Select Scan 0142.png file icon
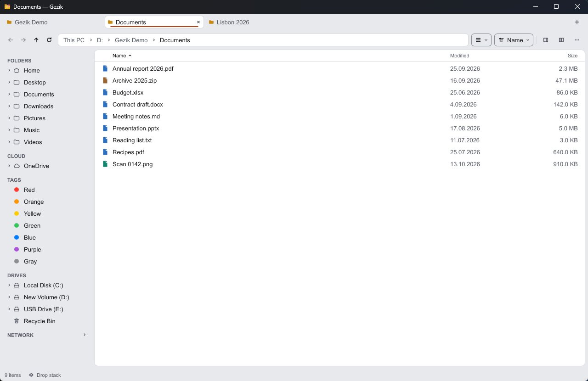The height and width of the screenshot is (381, 588). point(105,164)
